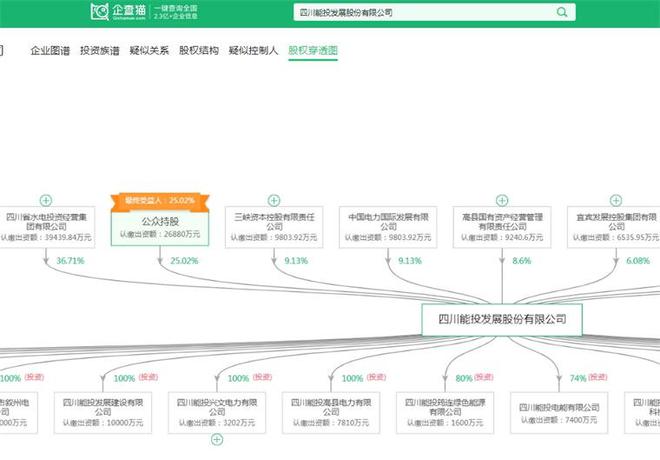
Task: Expand investments below 四川能投兴文电力
Action: tap(217, 440)
